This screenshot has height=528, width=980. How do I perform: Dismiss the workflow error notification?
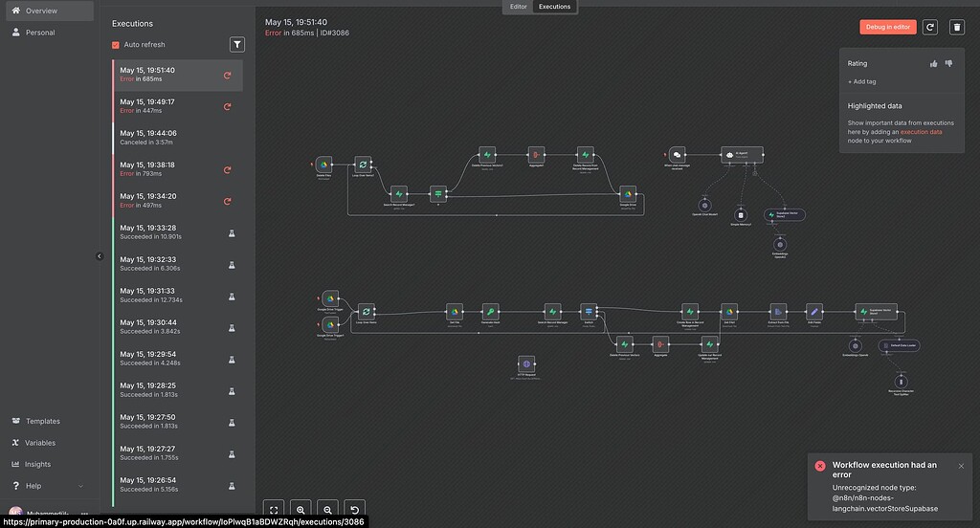(x=961, y=466)
